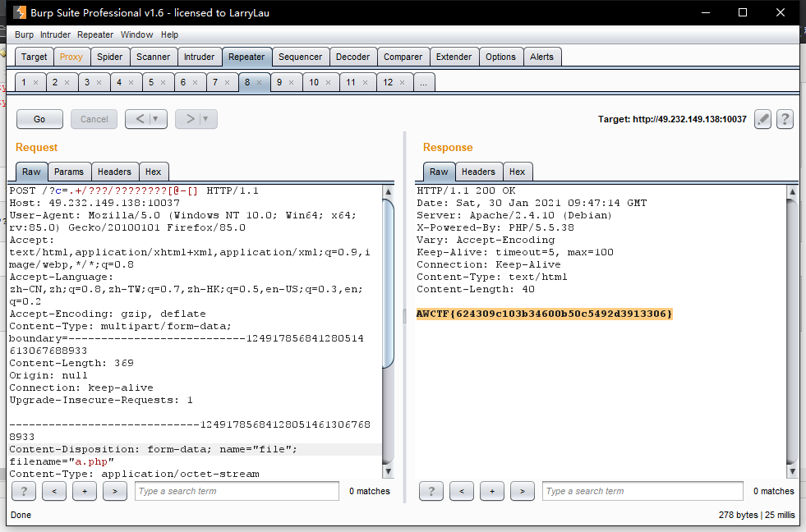
Task: Select repeater tab 4
Action: [x=119, y=82]
